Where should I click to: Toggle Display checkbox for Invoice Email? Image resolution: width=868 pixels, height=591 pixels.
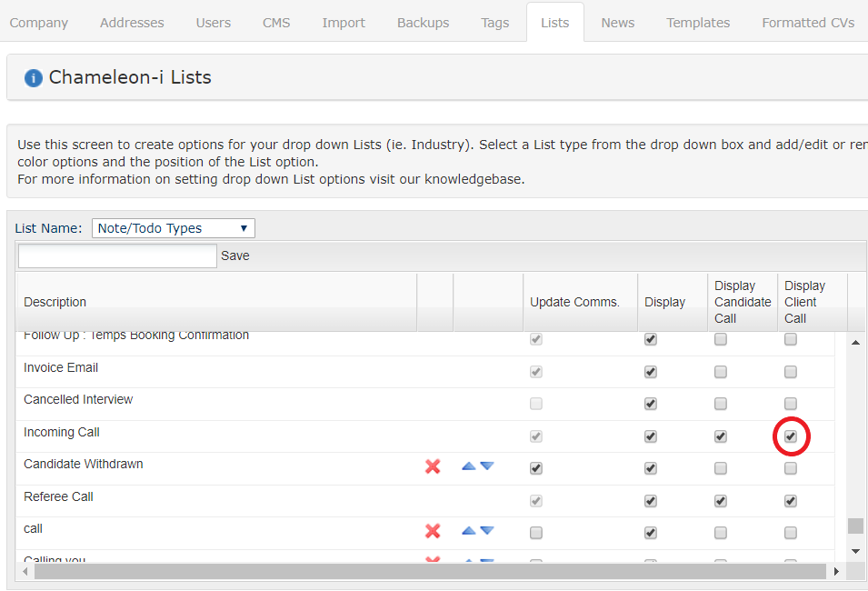(x=651, y=372)
